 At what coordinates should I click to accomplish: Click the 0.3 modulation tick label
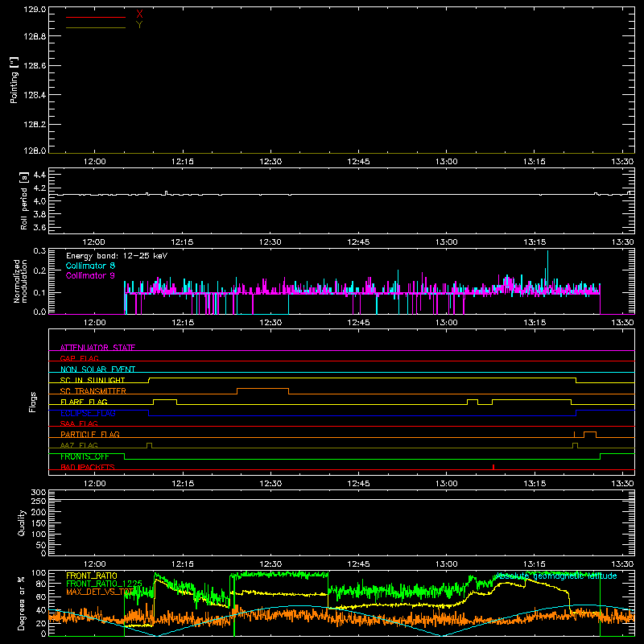click(39, 250)
